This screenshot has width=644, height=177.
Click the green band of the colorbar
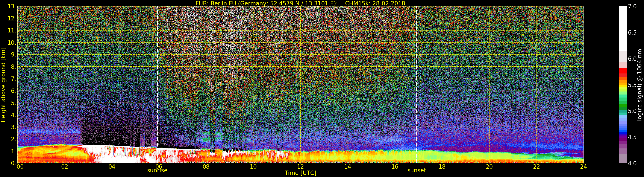pyautogui.click(x=623, y=106)
